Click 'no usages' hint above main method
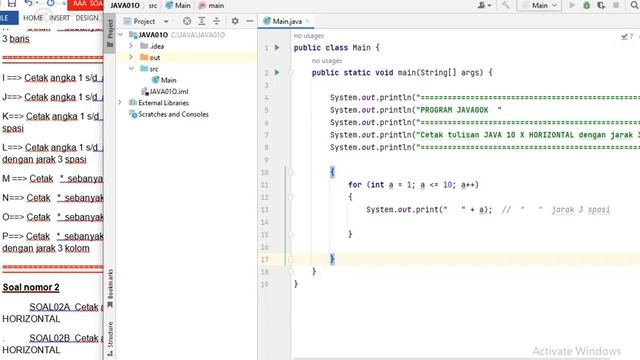Screen dimensions: 640x360 tap(327, 61)
